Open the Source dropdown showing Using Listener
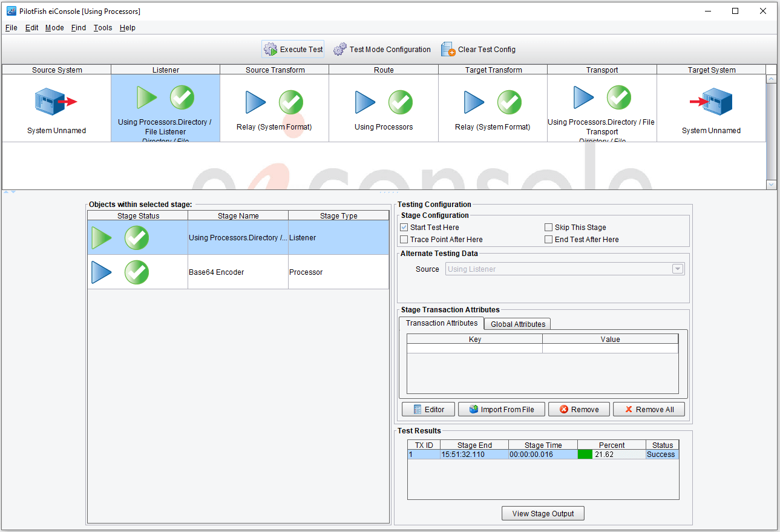This screenshot has height=532, width=780. 565,269
